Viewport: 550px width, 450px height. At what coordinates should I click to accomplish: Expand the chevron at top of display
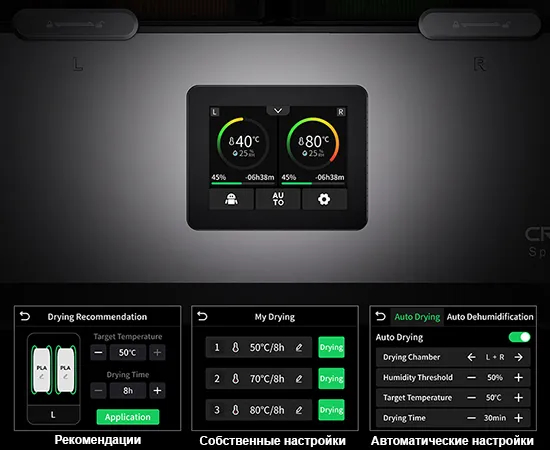[x=278, y=111]
